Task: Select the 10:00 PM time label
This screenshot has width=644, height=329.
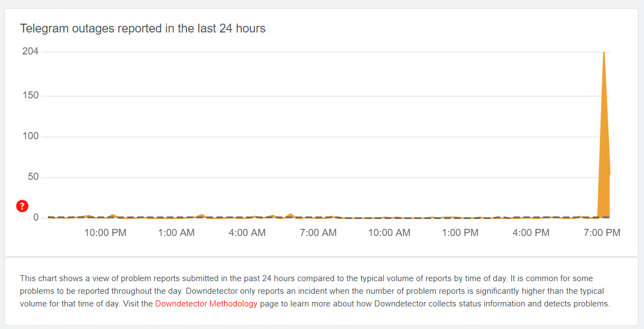Action: (105, 233)
